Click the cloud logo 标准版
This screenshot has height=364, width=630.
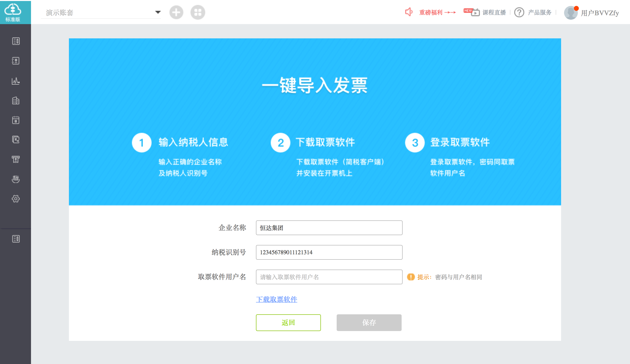pyautogui.click(x=13, y=12)
